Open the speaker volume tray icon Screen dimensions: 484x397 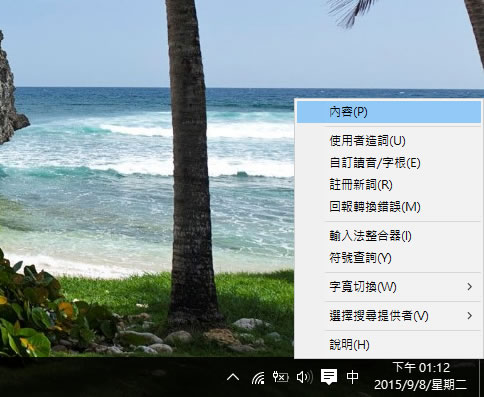305,377
